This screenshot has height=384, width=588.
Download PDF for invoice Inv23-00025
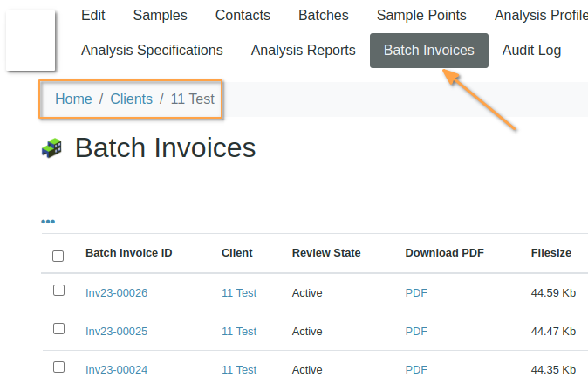point(416,332)
